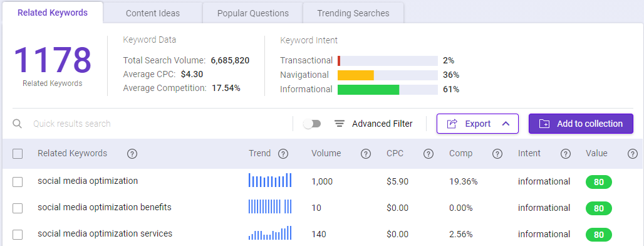Click the Intent column help icon

click(x=566, y=154)
